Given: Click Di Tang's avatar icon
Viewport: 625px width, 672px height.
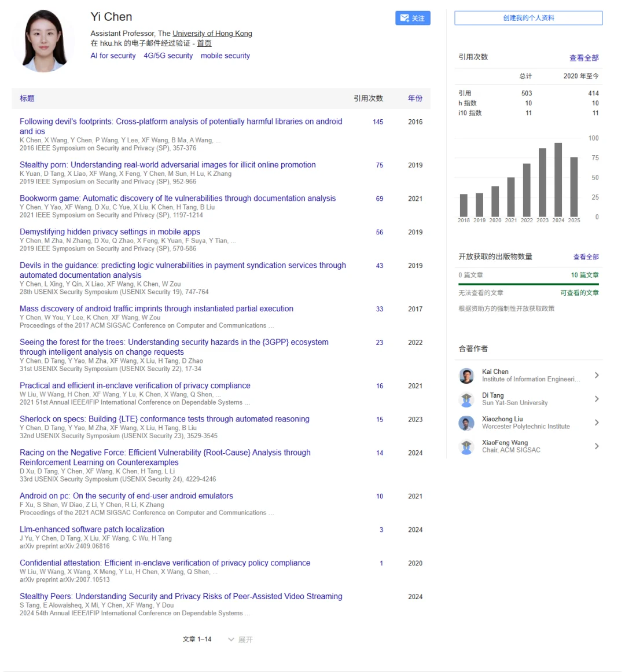Looking at the screenshot, I should pos(466,399).
